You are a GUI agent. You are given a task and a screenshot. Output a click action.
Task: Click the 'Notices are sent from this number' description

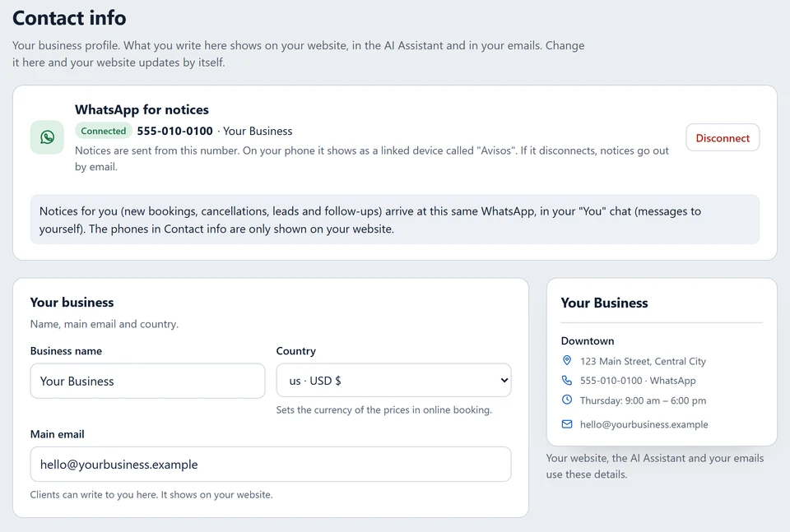click(x=372, y=159)
